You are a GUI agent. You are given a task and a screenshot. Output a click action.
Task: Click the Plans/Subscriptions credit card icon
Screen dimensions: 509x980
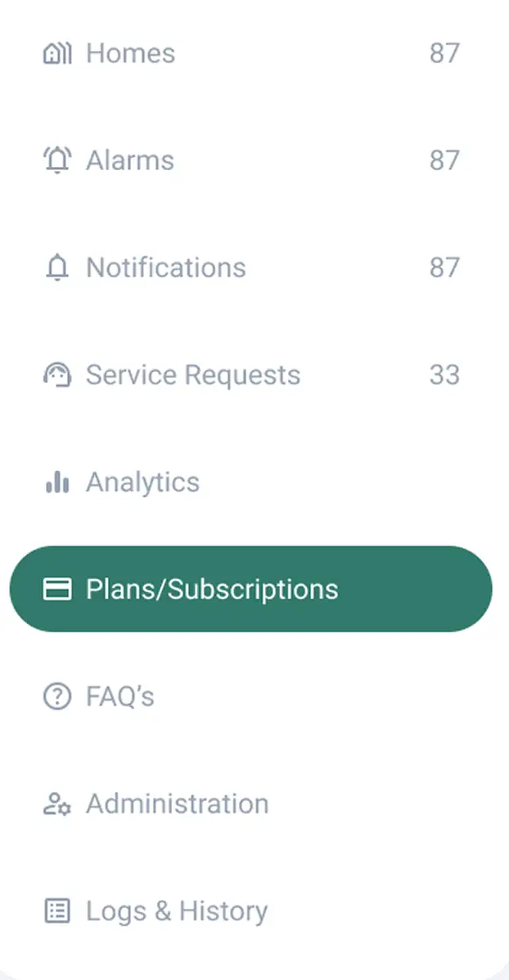tap(56, 588)
